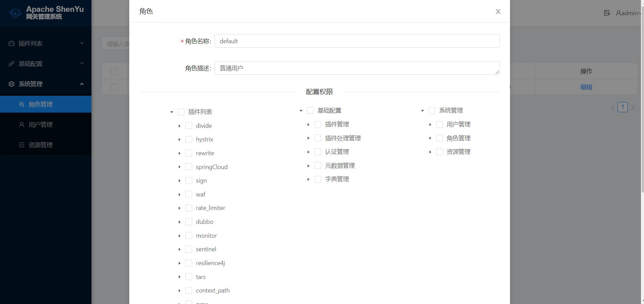Collapse the 基础配置 permission tree group
The height and width of the screenshot is (304, 644).
point(301,111)
